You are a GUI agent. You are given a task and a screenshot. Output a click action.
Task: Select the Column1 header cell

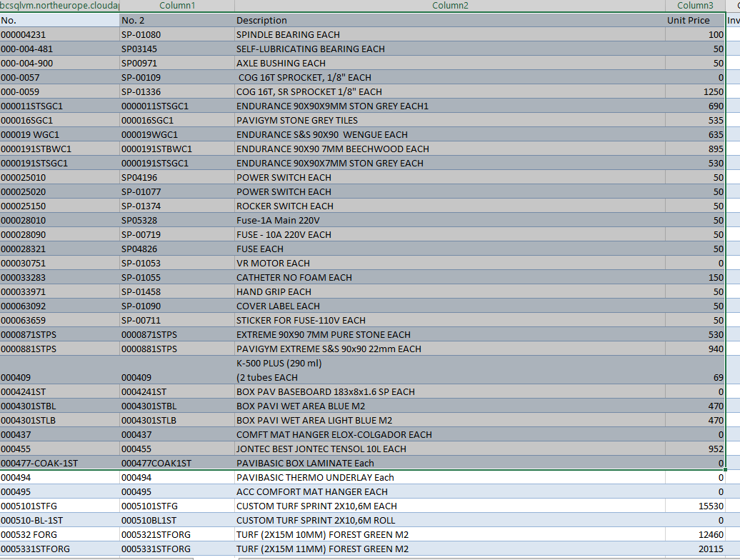click(x=177, y=5)
